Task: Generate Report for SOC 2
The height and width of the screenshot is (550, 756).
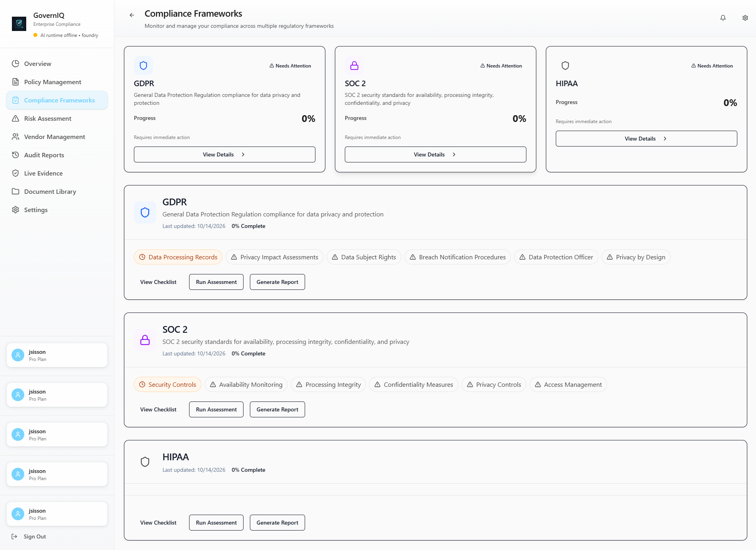Action: [x=277, y=409]
